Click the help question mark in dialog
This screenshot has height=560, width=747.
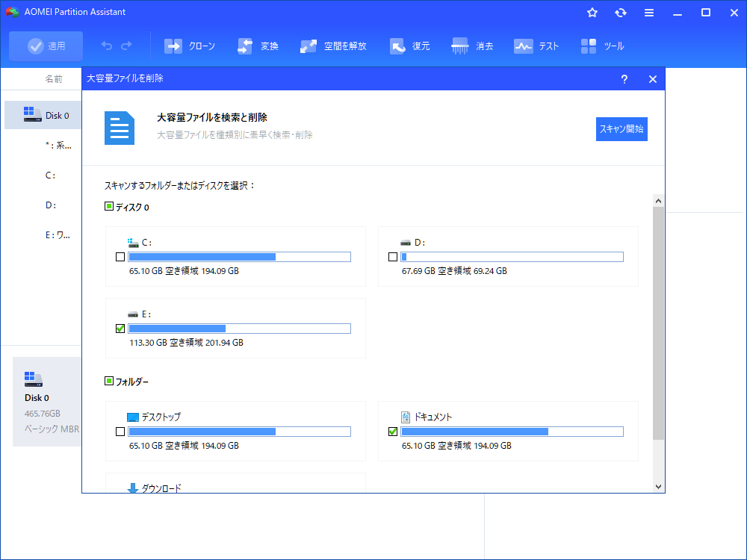624,79
